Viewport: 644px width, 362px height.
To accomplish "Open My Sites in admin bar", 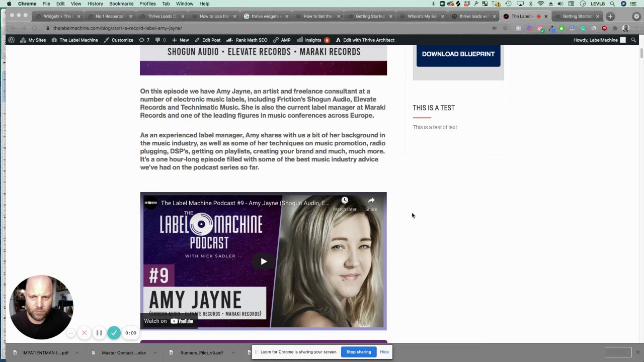I will (33, 40).
